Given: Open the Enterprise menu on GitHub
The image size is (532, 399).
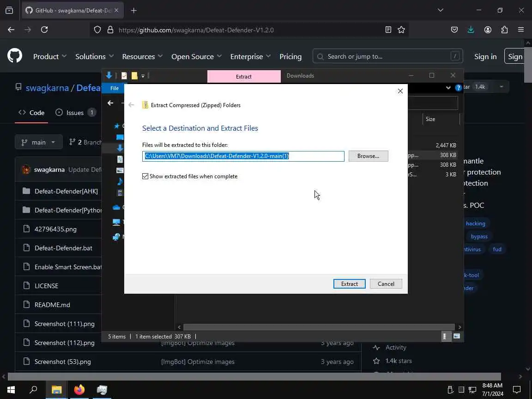Looking at the screenshot, I should [250, 57].
